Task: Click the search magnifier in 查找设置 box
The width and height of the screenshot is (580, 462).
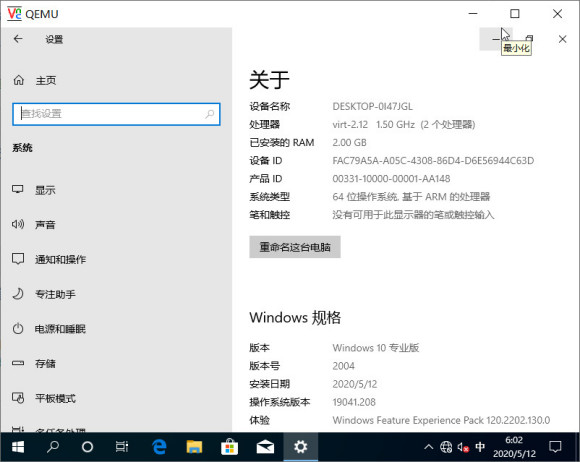Action: pyautogui.click(x=210, y=114)
